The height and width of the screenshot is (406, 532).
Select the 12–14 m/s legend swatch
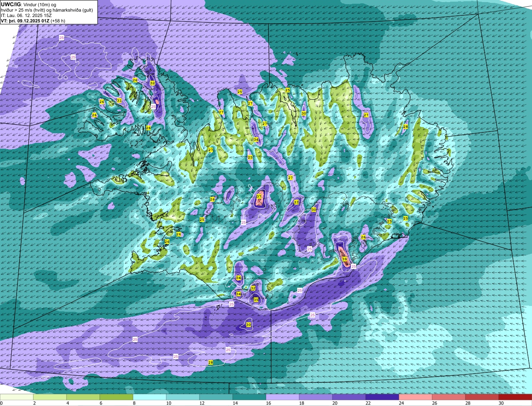pyautogui.click(x=216, y=397)
